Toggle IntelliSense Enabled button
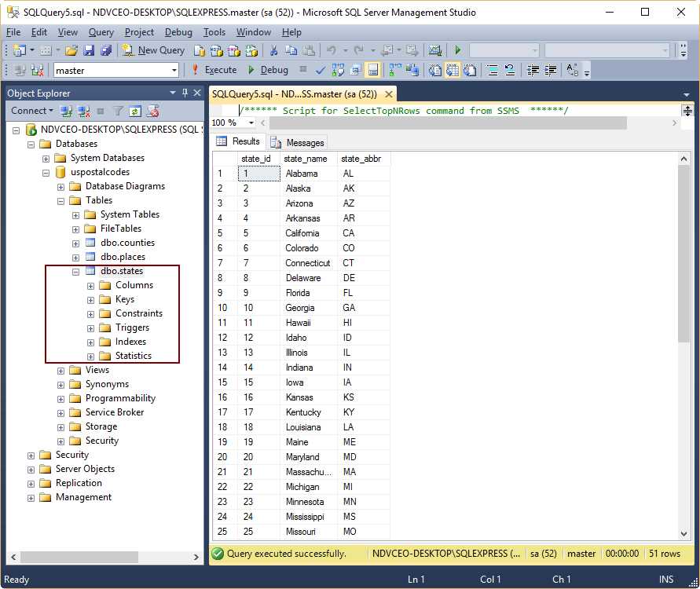 point(372,70)
